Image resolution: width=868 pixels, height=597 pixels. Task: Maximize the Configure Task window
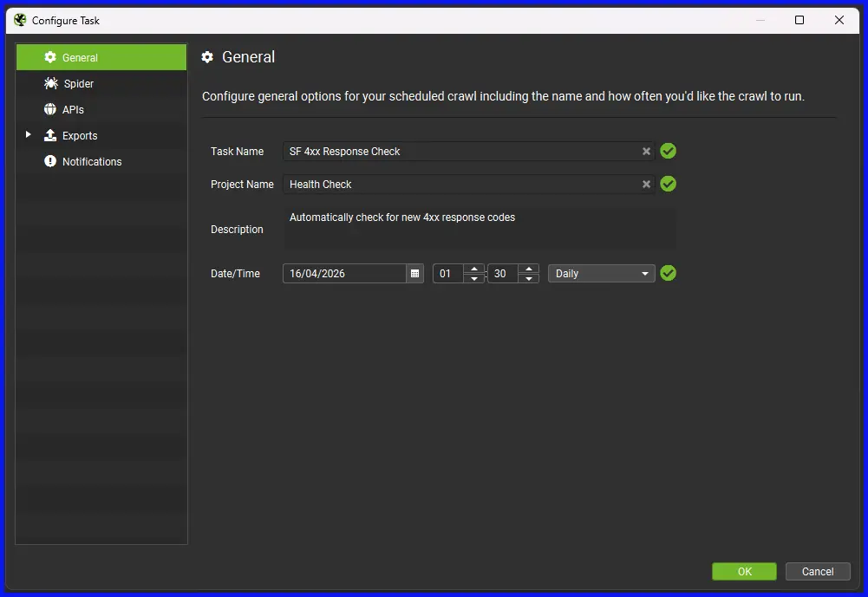click(799, 20)
